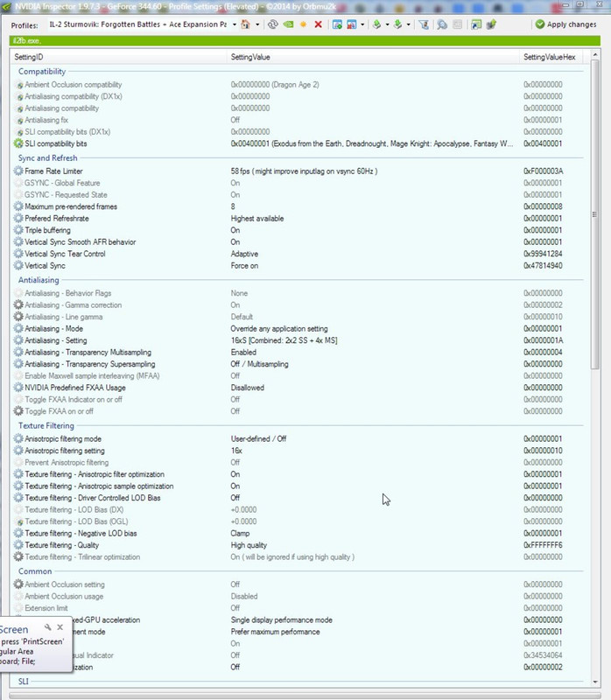Select the '16xS [Combined: 2x2 SS + 4x MS]' value
Image resolution: width=611 pixels, height=700 pixels.
coord(284,340)
